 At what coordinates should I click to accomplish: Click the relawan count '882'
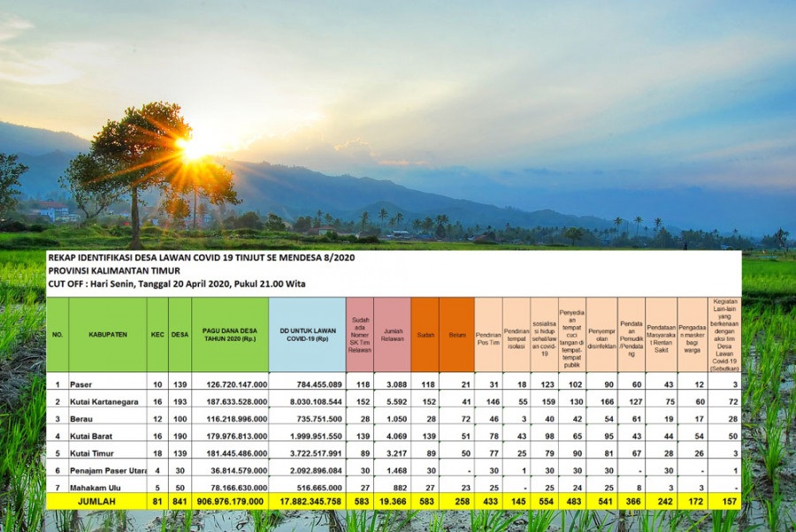pos(400,488)
